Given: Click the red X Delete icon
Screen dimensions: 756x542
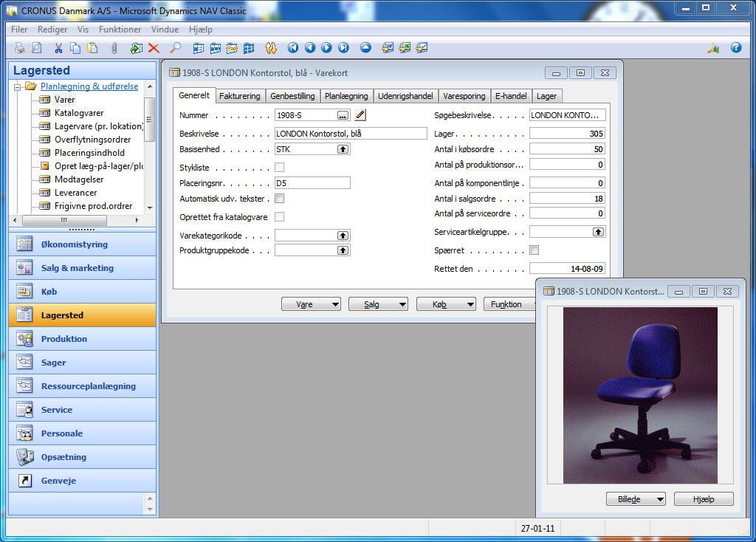Looking at the screenshot, I should click(x=154, y=48).
